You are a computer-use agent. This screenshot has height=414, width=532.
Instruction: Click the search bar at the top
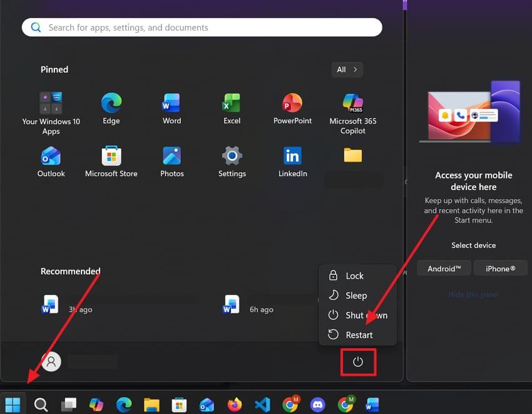click(202, 27)
